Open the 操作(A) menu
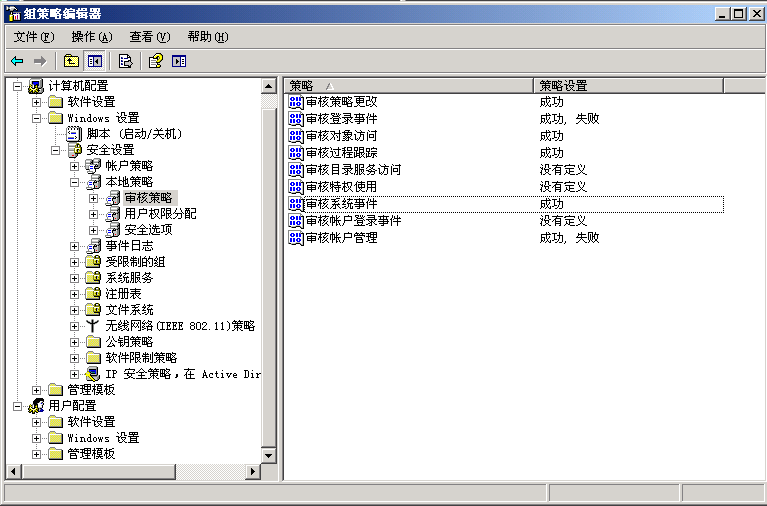 pyautogui.click(x=92, y=37)
